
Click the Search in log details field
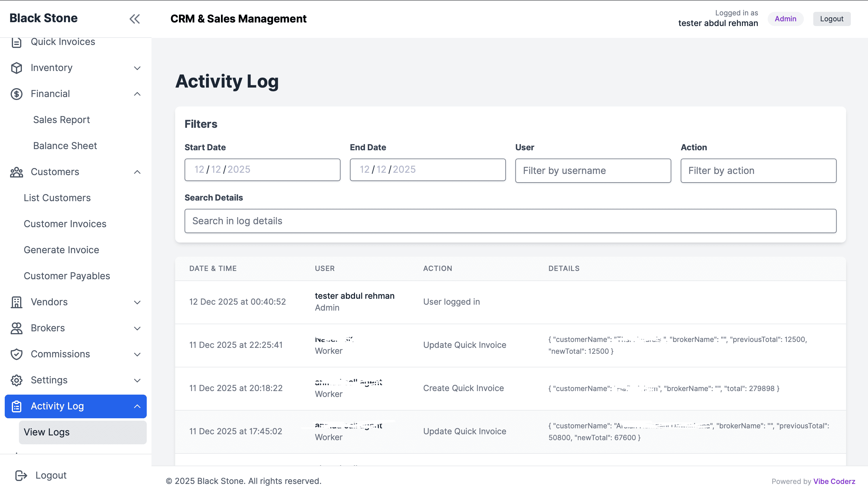pyautogui.click(x=510, y=221)
